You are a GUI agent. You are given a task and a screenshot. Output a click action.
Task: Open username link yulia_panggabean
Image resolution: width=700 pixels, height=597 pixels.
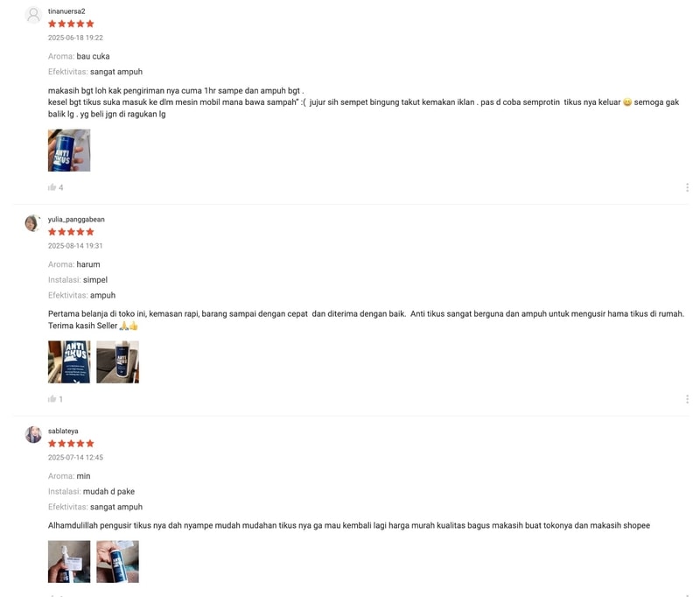point(76,219)
